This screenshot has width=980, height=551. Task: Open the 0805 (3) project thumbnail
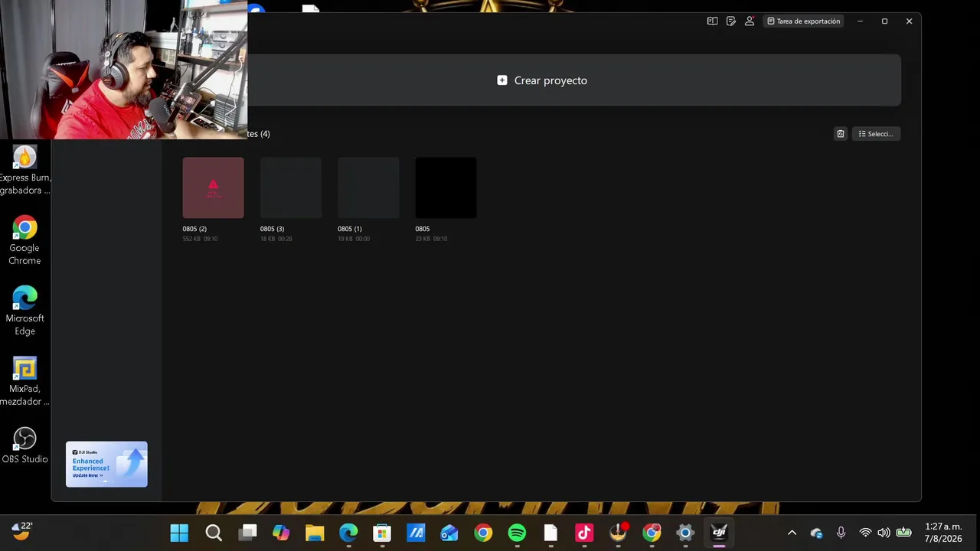(x=291, y=187)
